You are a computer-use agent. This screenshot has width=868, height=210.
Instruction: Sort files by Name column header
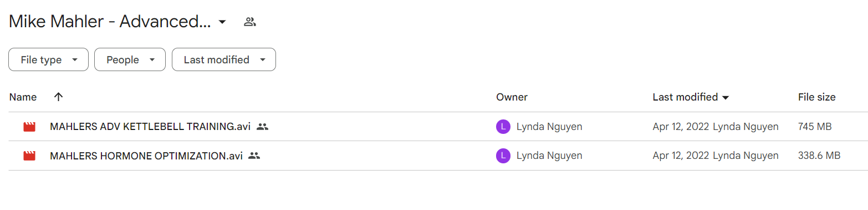pos(23,97)
